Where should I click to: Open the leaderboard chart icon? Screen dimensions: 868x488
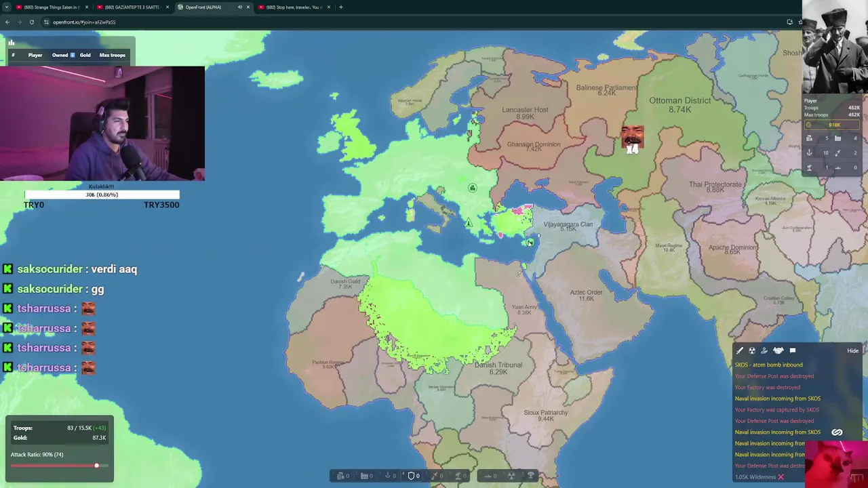12,43
